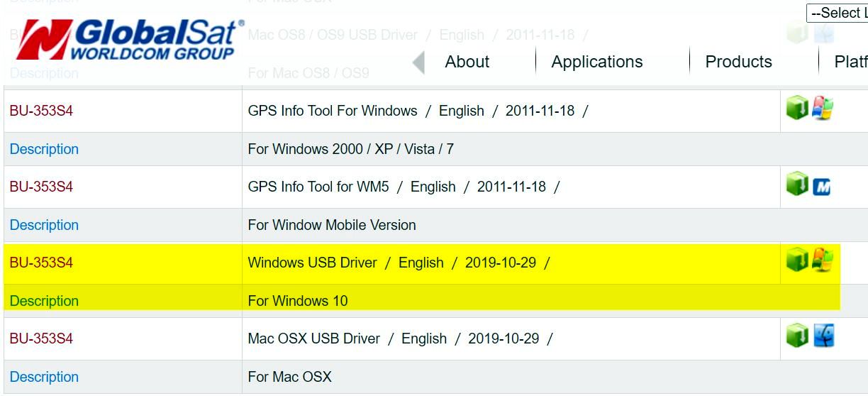This screenshot has height=396, width=868.
Task: Click Description beside 'For Windows 10'
Action: click(44, 301)
